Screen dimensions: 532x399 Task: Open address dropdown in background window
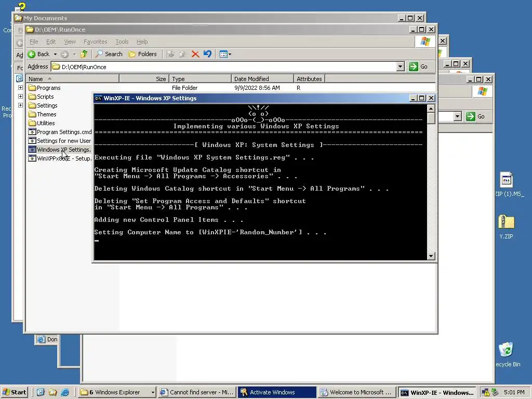click(x=457, y=116)
